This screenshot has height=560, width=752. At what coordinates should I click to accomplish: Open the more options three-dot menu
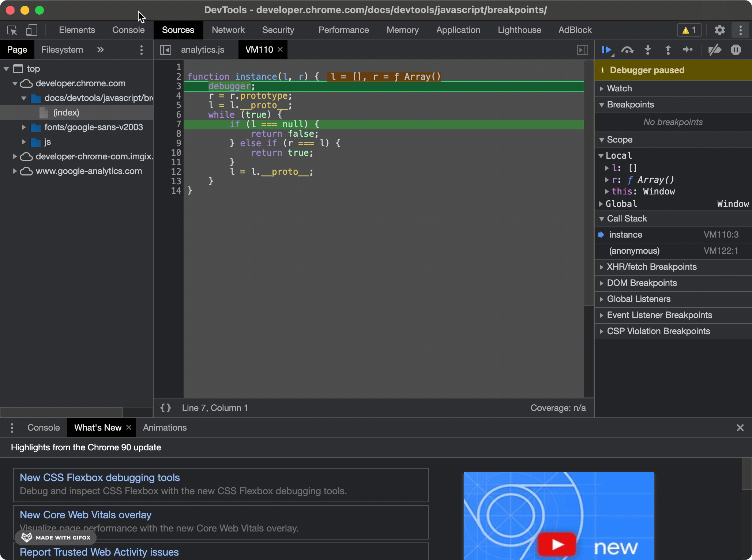pos(741,30)
